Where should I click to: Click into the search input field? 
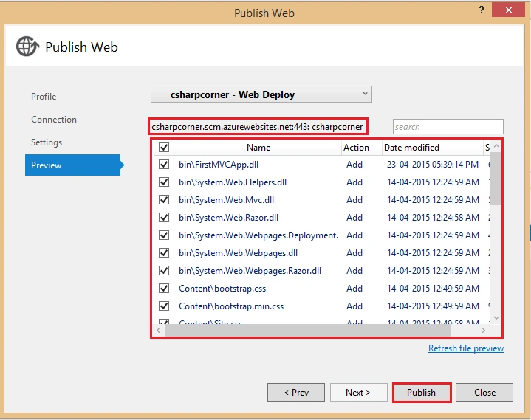tap(448, 127)
